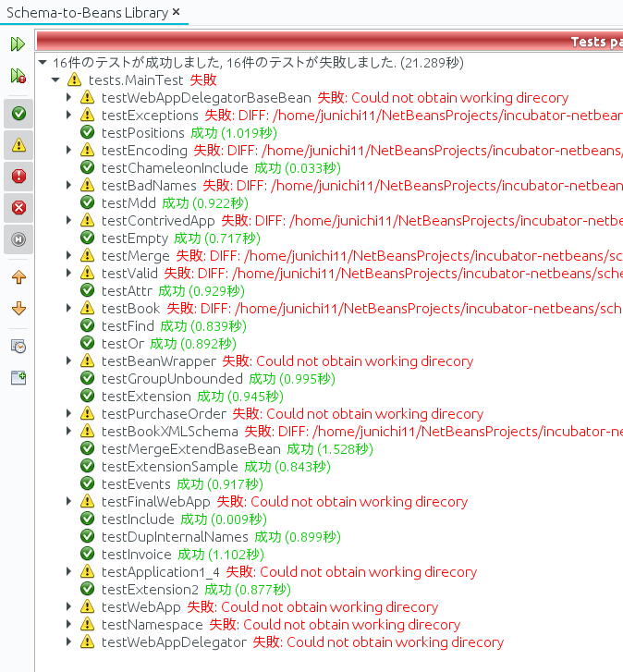Click the green check beside testInvoice

[x=88, y=554]
